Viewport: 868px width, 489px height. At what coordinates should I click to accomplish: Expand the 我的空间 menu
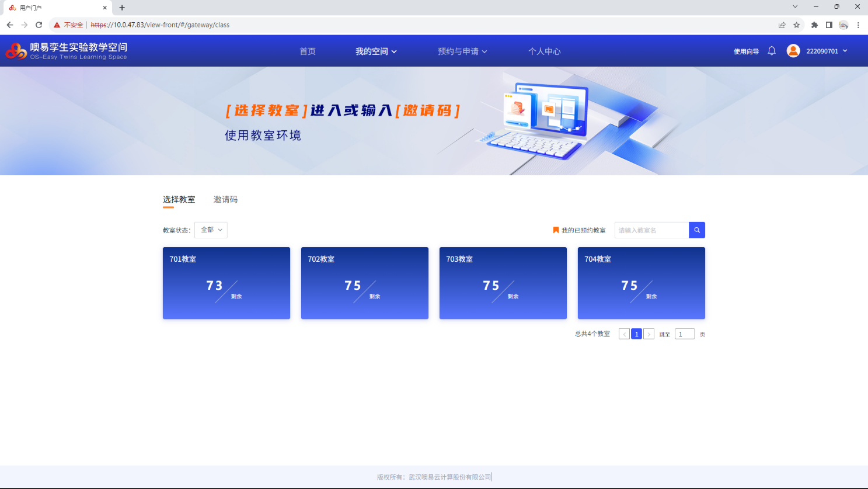pyautogui.click(x=376, y=51)
